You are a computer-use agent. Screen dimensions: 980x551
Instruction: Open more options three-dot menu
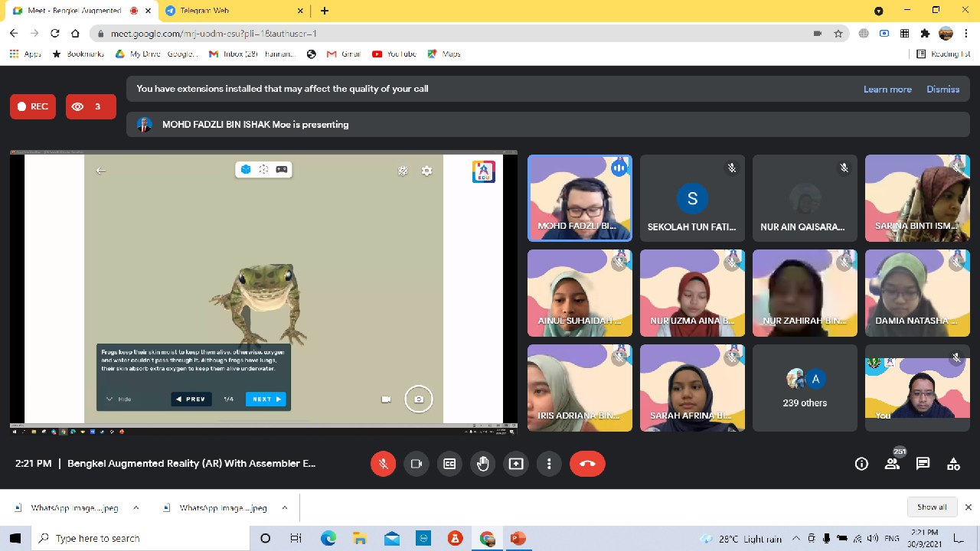tap(549, 464)
